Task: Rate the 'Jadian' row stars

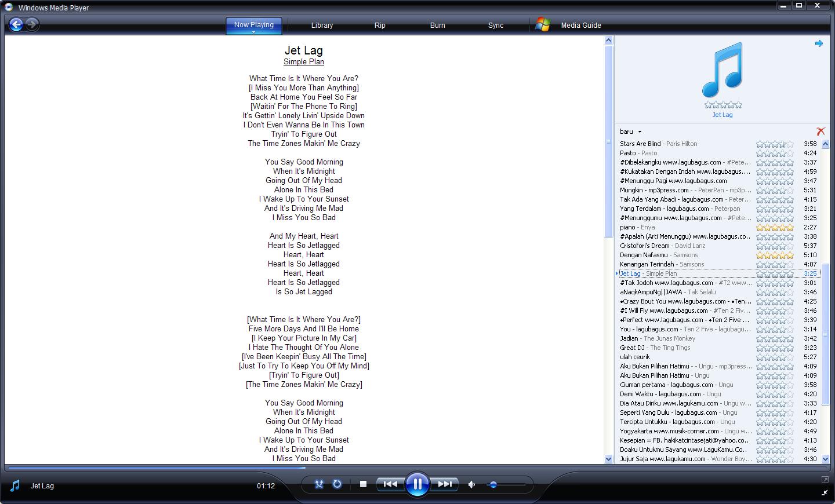Action: [x=775, y=339]
